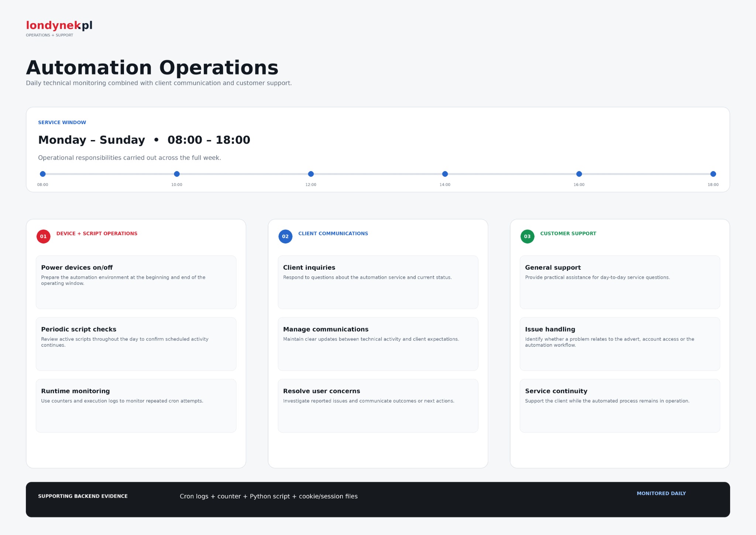
Task: Open the Power devices on/off card
Action: 136,282
